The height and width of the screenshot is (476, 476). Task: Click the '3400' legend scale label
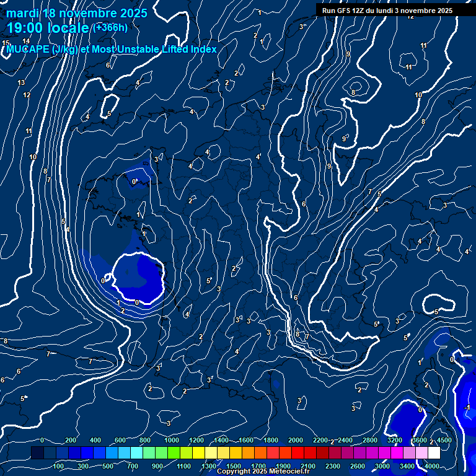(x=407, y=466)
